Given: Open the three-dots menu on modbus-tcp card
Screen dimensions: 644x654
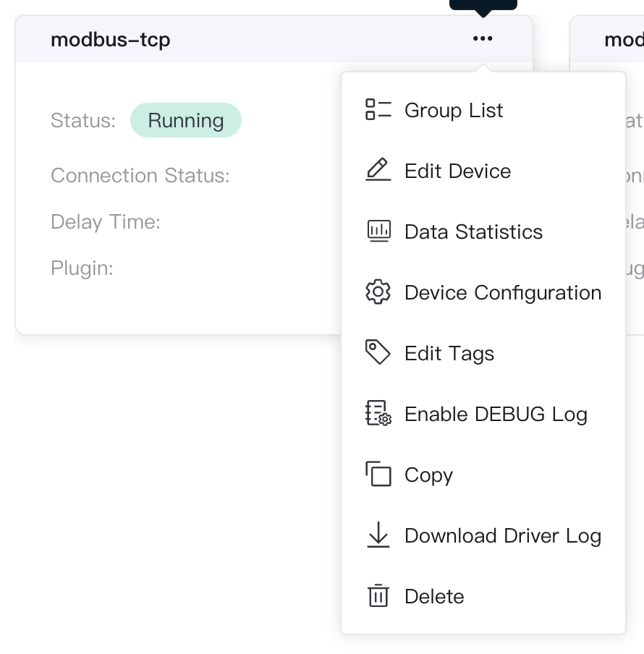Looking at the screenshot, I should [483, 39].
